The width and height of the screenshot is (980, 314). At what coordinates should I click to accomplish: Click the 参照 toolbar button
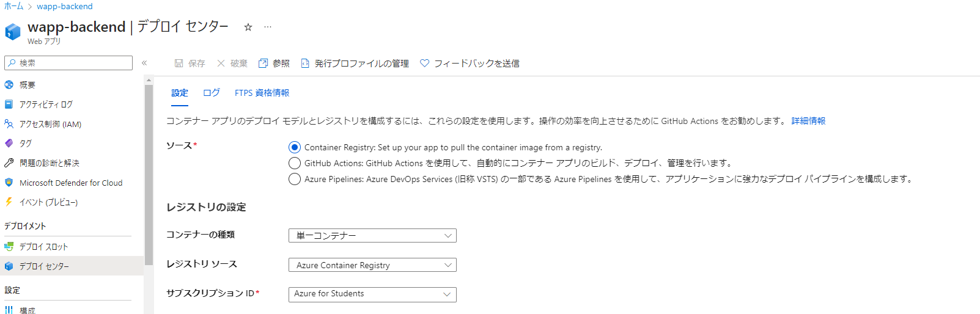coord(274,64)
